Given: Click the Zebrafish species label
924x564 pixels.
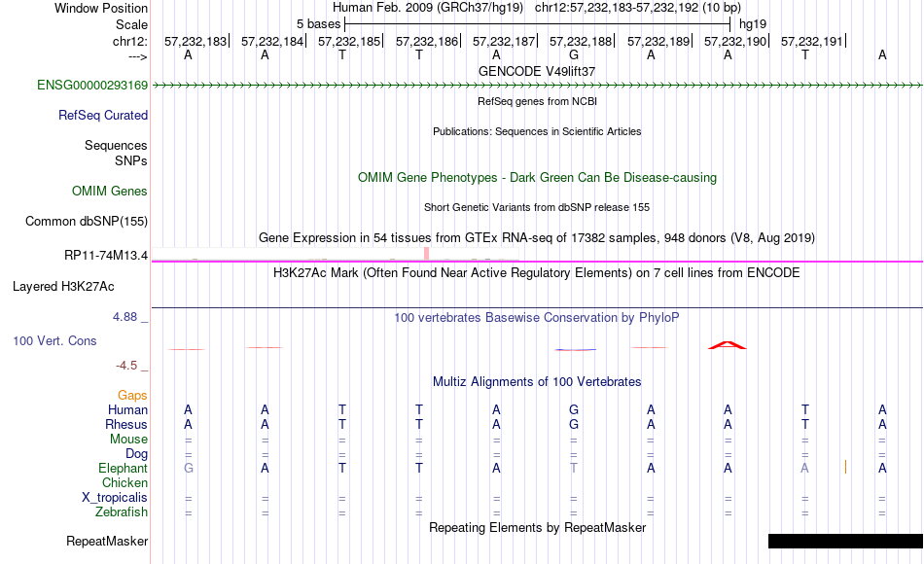Looking at the screenshot, I should (x=122, y=512).
